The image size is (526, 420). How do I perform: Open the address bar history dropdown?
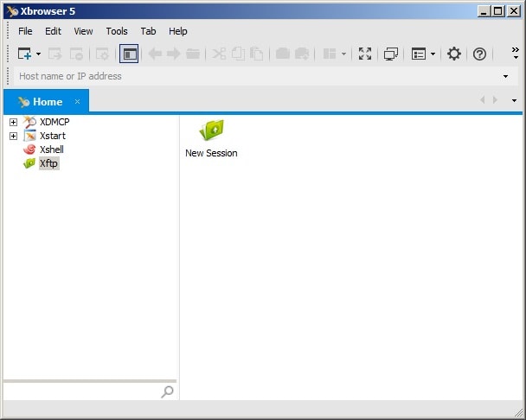[505, 76]
